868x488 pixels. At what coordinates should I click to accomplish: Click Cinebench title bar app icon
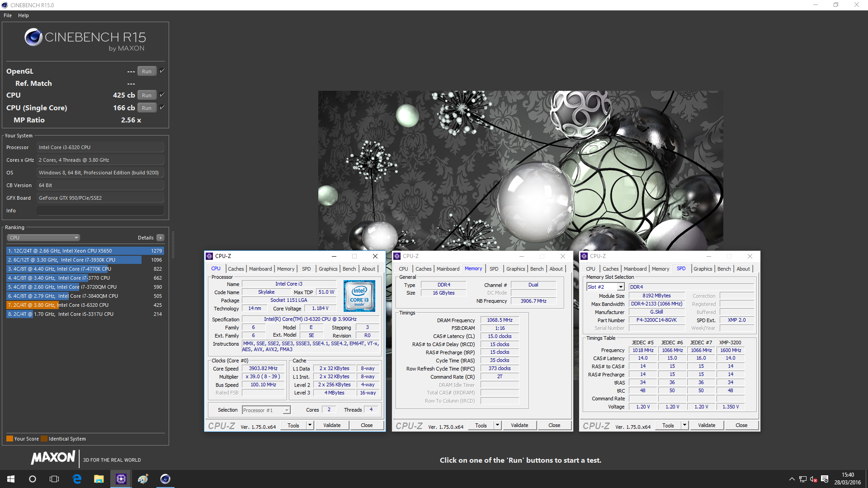click(5, 5)
